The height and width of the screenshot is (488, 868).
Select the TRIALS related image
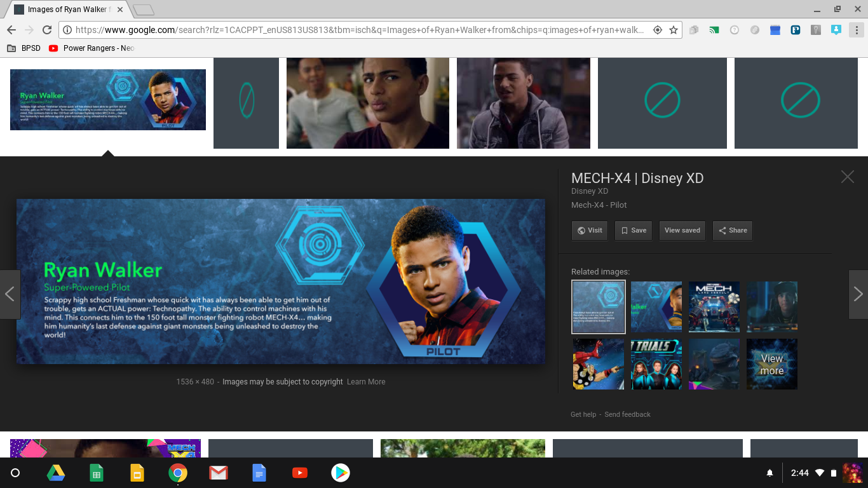(x=656, y=364)
